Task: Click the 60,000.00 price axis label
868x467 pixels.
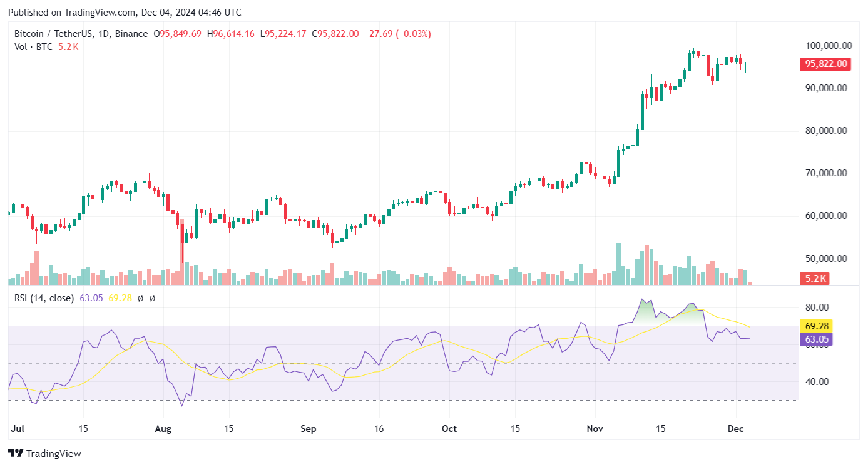Action: tap(826, 216)
